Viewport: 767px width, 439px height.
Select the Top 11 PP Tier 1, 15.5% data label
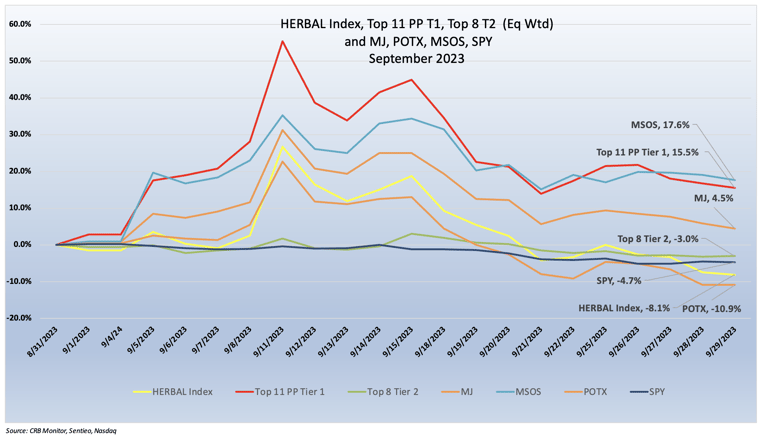point(647,151)
